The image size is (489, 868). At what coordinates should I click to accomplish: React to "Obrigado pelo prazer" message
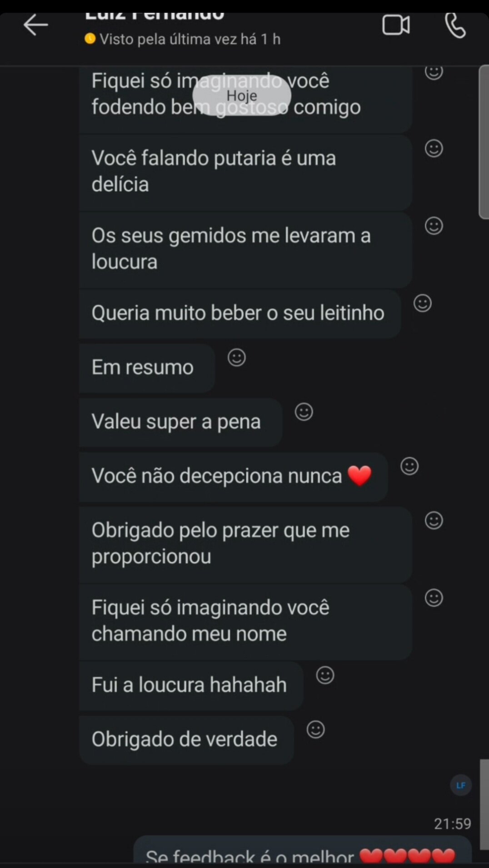434,521
